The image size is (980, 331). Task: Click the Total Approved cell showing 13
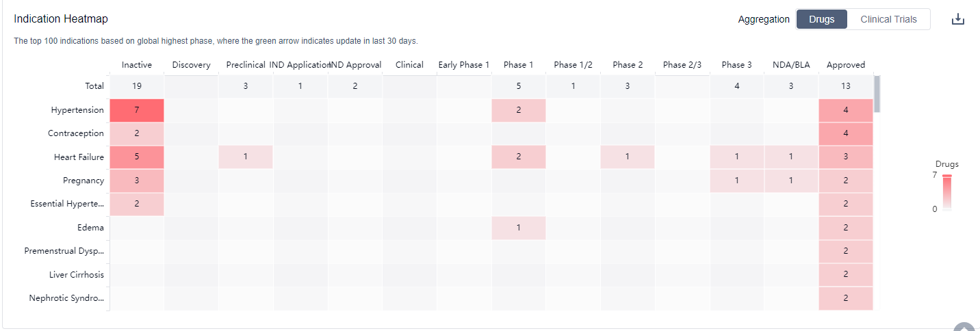click(845, 86)
